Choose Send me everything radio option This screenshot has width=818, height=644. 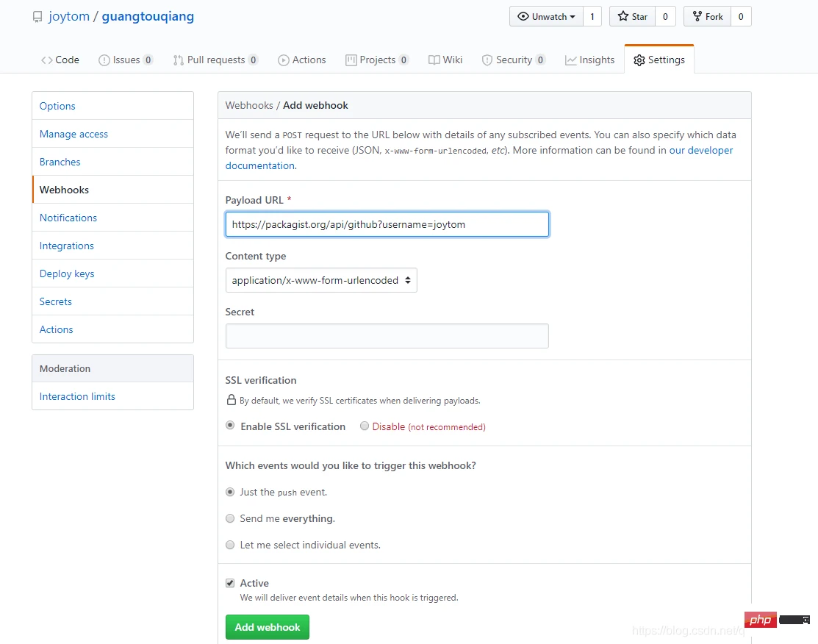[x=230, y=518]
